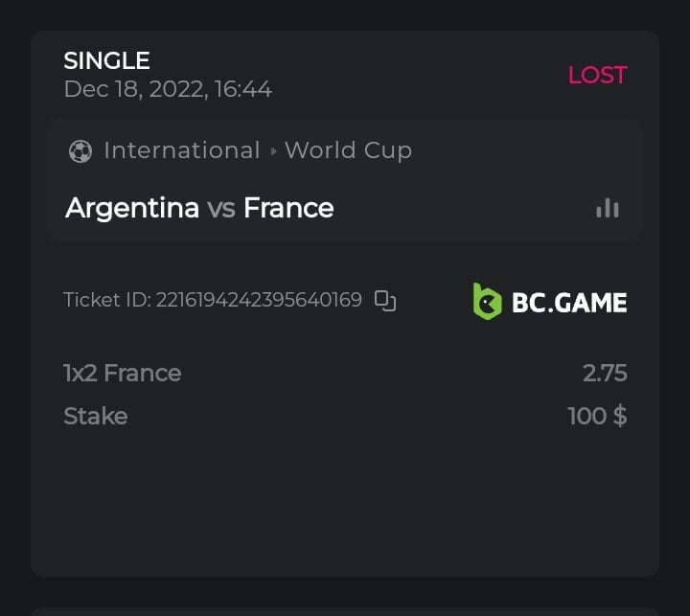
Task: Click the breadcrumb arrow before World Cup
Action: (273, 151)
